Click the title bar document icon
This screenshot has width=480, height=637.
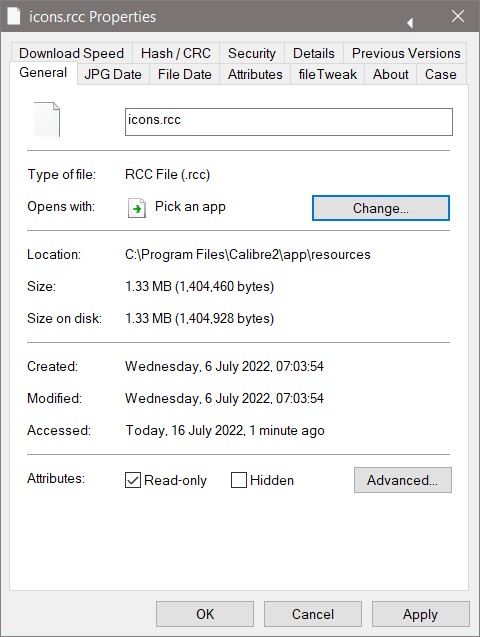[13, 16]
